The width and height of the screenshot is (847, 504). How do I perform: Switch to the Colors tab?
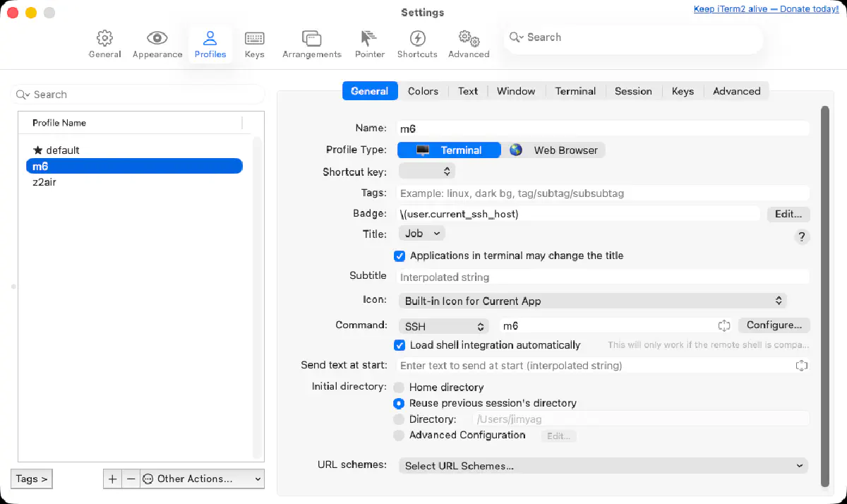point(423,90)
